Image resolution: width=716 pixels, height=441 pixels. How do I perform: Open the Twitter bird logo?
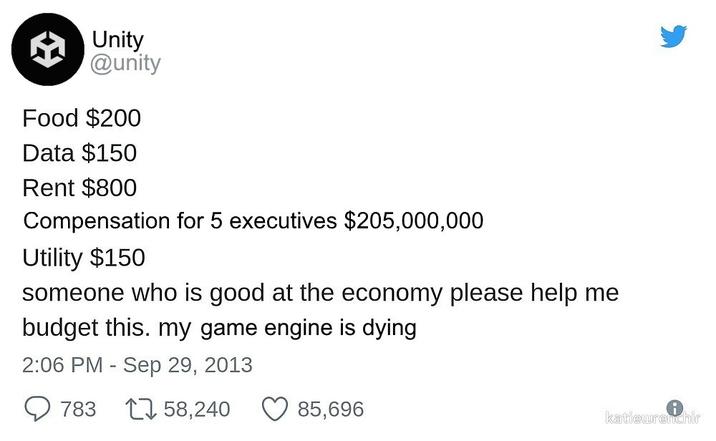(x=673, y=38)
